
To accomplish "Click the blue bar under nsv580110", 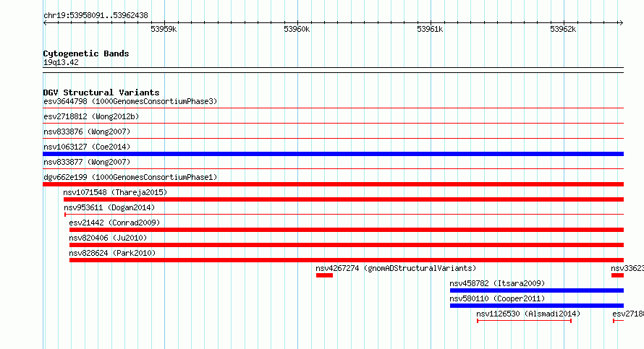I will [x=537, y=306].
